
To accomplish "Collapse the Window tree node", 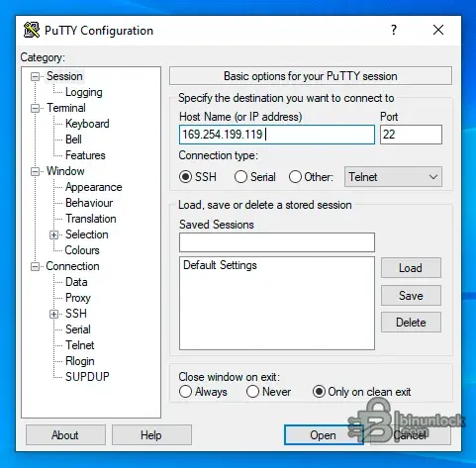I will click(35, 172).
